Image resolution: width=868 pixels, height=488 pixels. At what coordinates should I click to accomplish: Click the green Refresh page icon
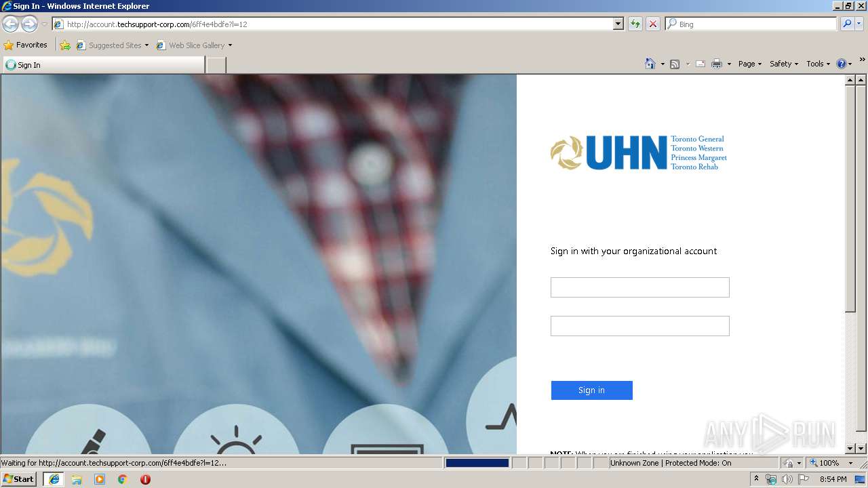click(x=635, y=24)
